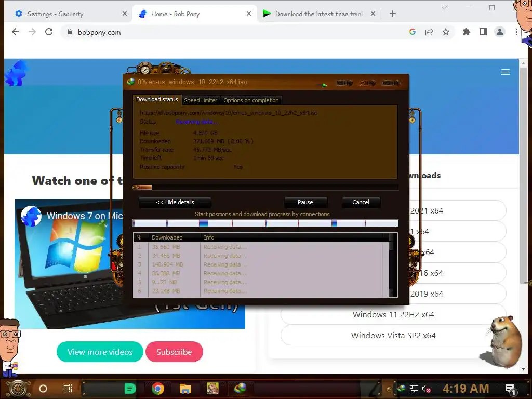
Task: Open a new Chrome tab
Action: [x=393, y=14]
